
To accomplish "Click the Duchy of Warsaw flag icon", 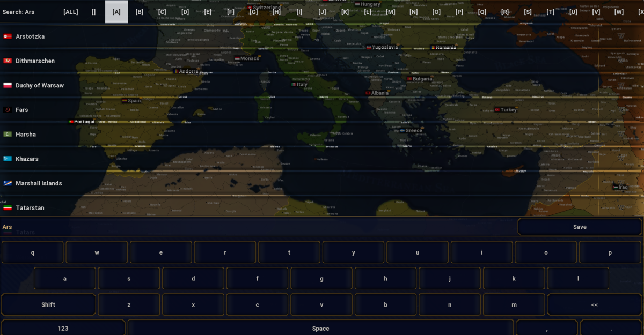I will coord(8,85).
